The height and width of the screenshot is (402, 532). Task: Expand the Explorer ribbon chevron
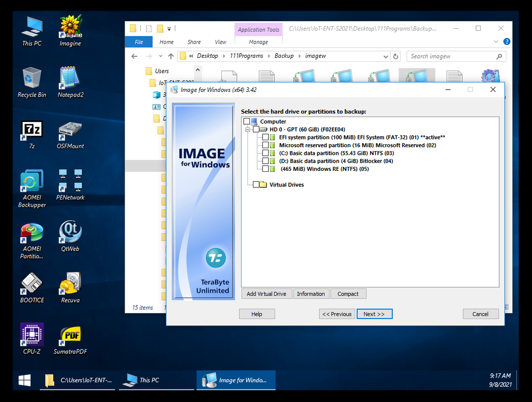coord(496,41)
